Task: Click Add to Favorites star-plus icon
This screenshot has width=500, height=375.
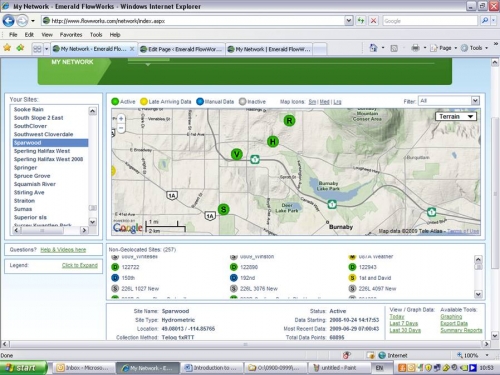Action: [20, 48]
